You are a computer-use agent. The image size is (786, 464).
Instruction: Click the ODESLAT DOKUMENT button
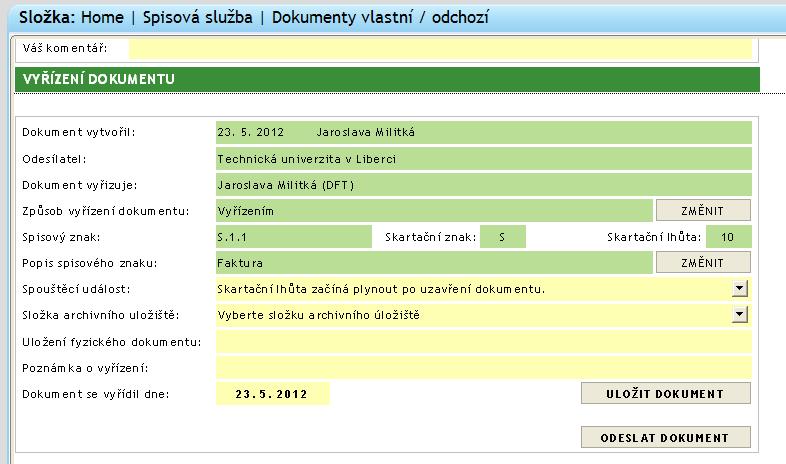click(x=665, y=437)
